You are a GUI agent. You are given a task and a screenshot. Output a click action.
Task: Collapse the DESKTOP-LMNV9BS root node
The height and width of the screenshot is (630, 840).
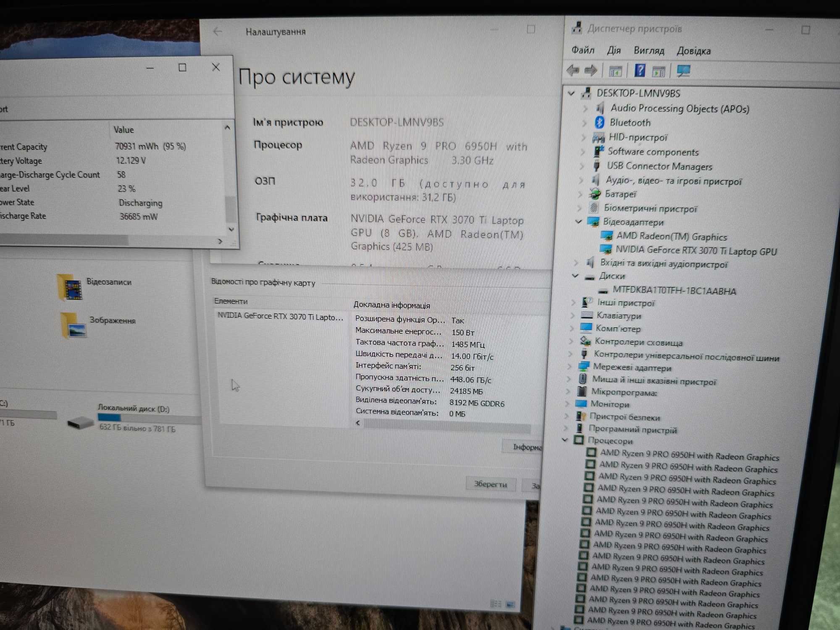(x=571, y=93)
